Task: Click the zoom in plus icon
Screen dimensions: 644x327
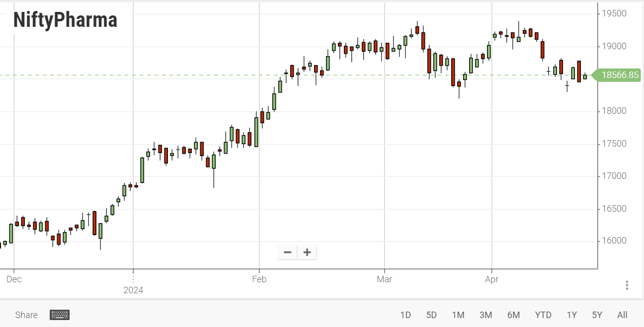Action: pos(307,252)
